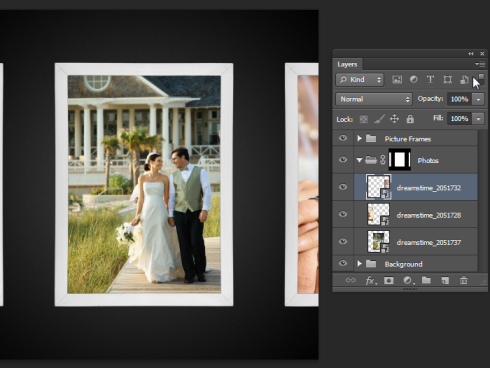Collapse the Layers panel to icons
Viewport: 490px width, 368px height.
coord(471,53)
